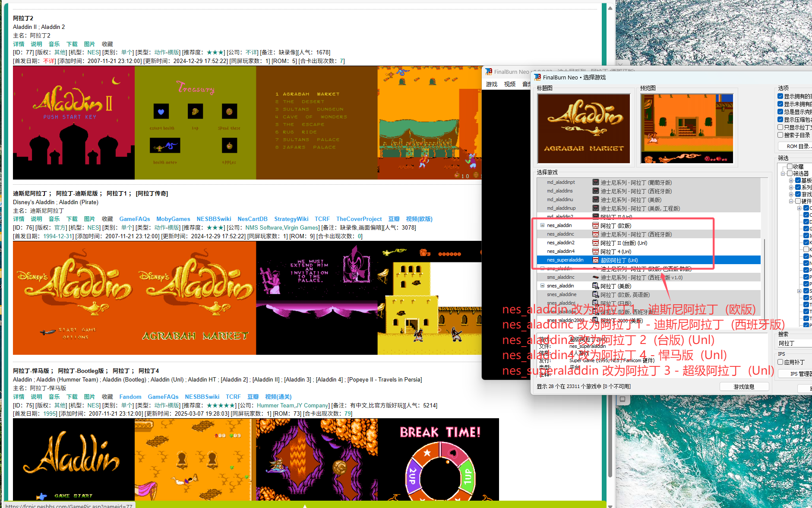
Task: Collapse the 筛选器 filter tree node
Action: [783, 174]
